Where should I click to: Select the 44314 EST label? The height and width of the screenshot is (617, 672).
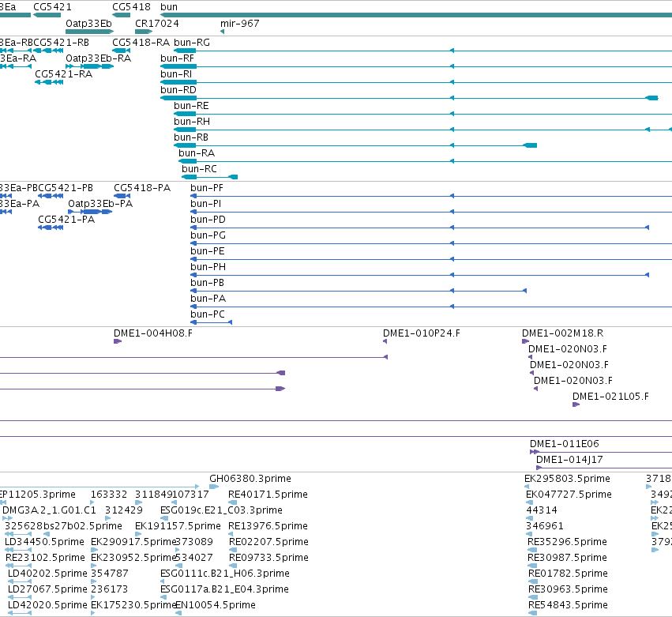pyautogui.click(x=542, y=510)
